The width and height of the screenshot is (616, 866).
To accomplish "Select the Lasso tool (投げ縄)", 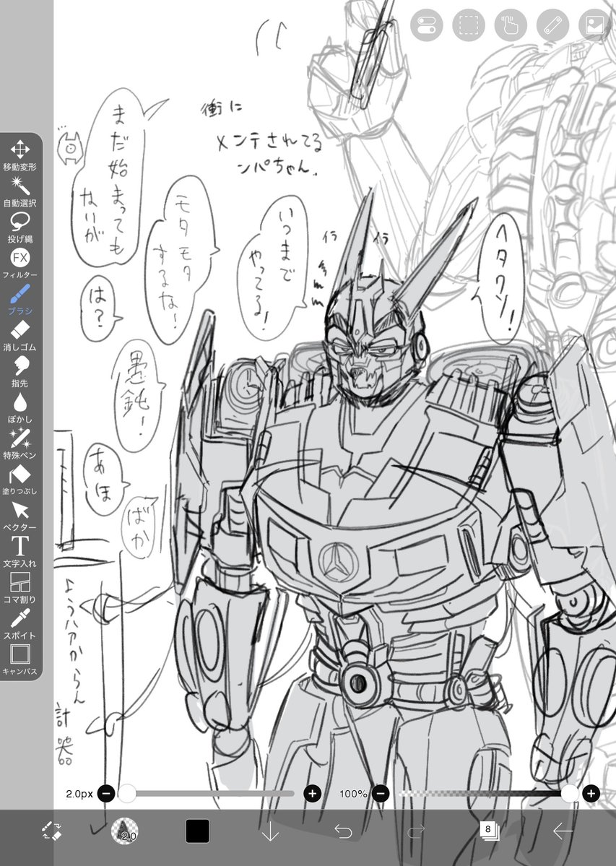I will 20,228.
